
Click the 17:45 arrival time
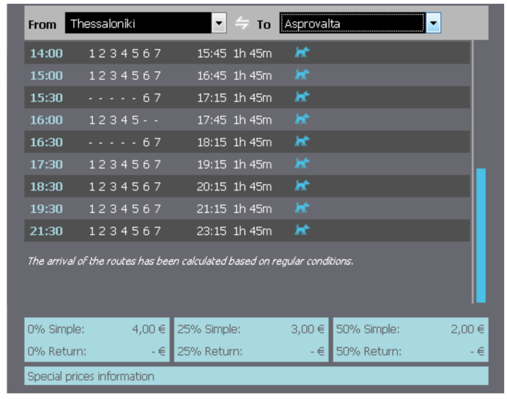[x=212, y=120]
